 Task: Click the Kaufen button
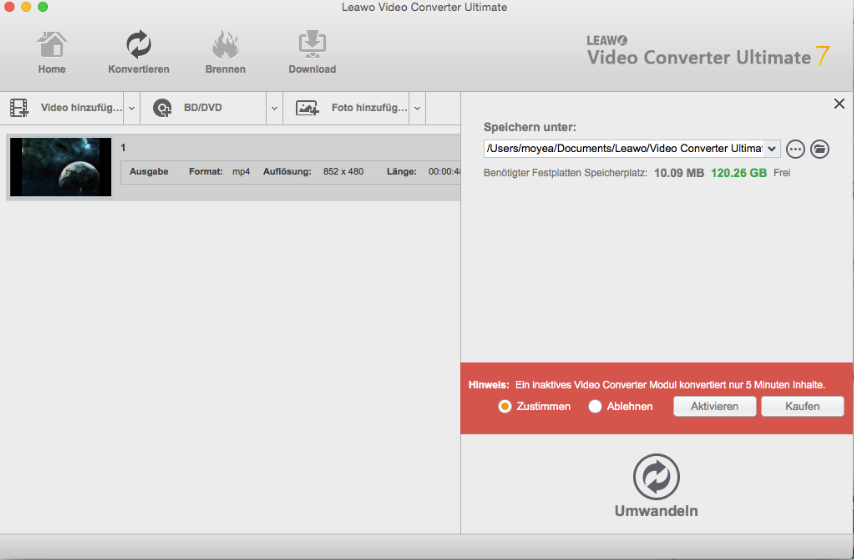tap(802, 406)
